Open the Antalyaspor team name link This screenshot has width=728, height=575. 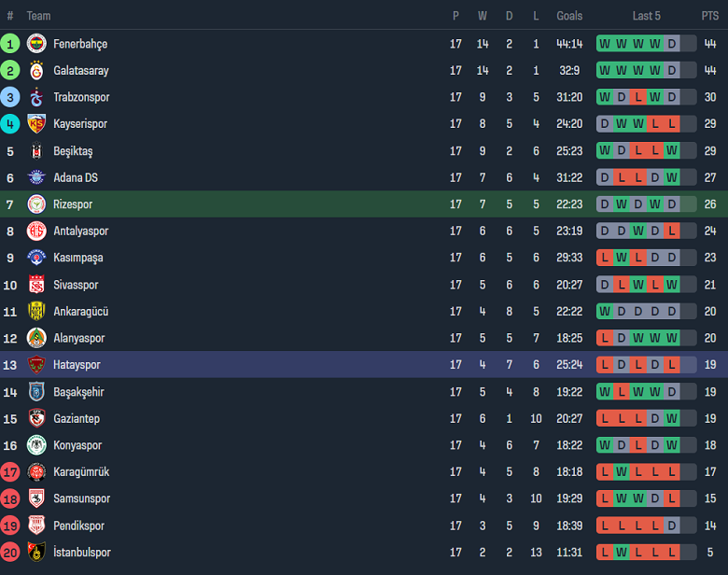click(80, 231)
